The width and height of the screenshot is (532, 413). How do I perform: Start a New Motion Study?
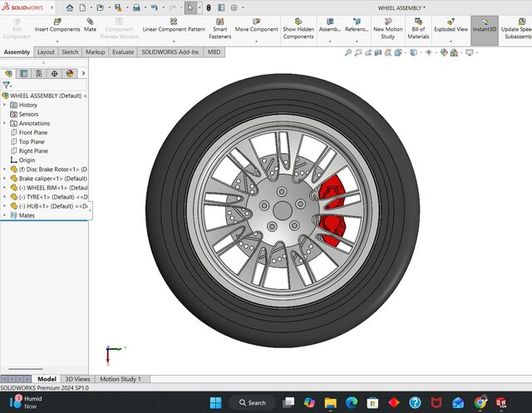pos(388,28)
